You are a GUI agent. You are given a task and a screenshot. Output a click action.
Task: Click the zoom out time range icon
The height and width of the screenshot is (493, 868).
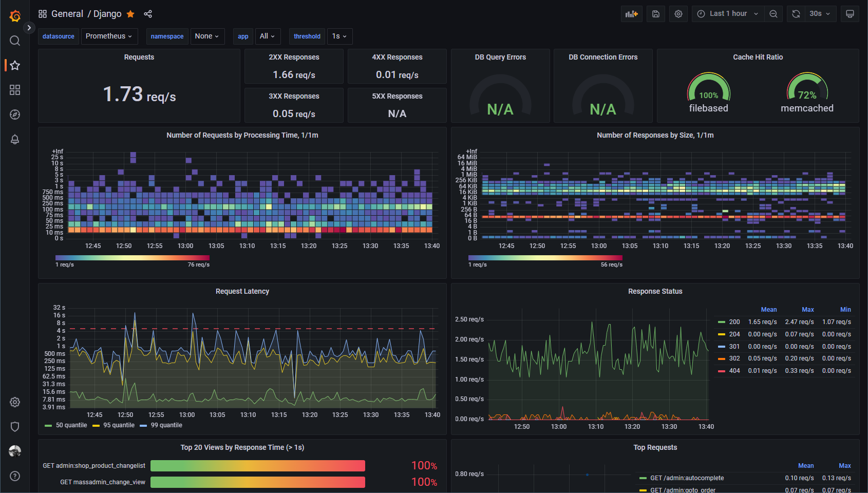(773, 14)
